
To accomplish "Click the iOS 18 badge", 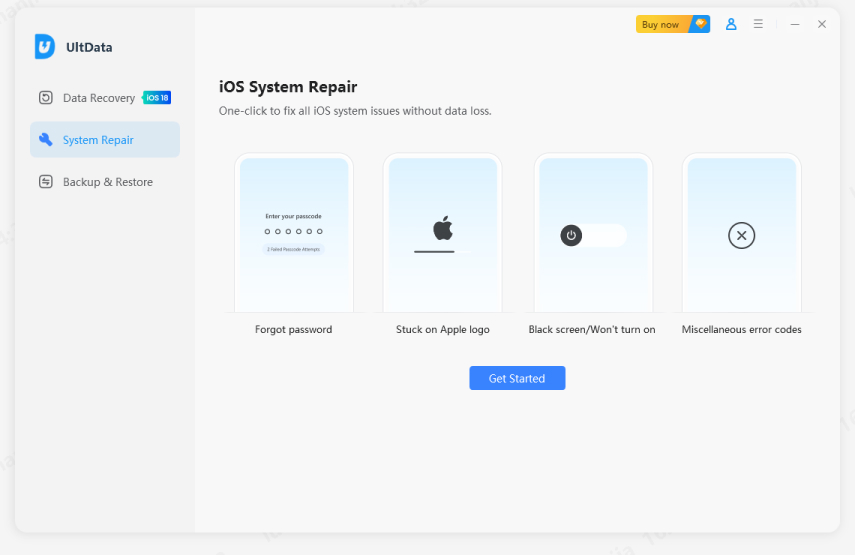I will (x=157, y=98).
